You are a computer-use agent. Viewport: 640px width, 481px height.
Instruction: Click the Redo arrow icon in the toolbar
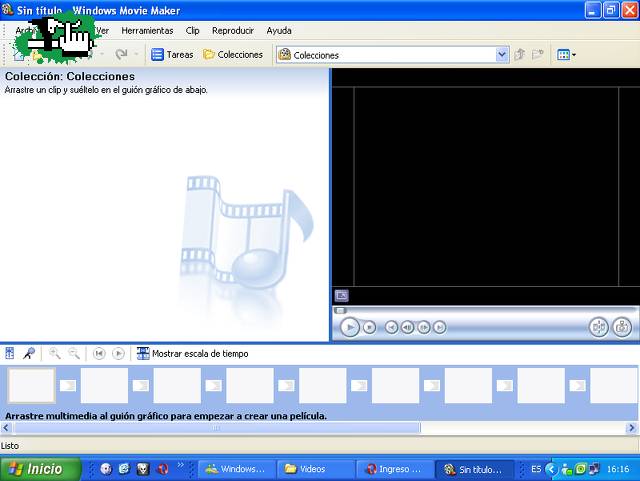point(121,54)
